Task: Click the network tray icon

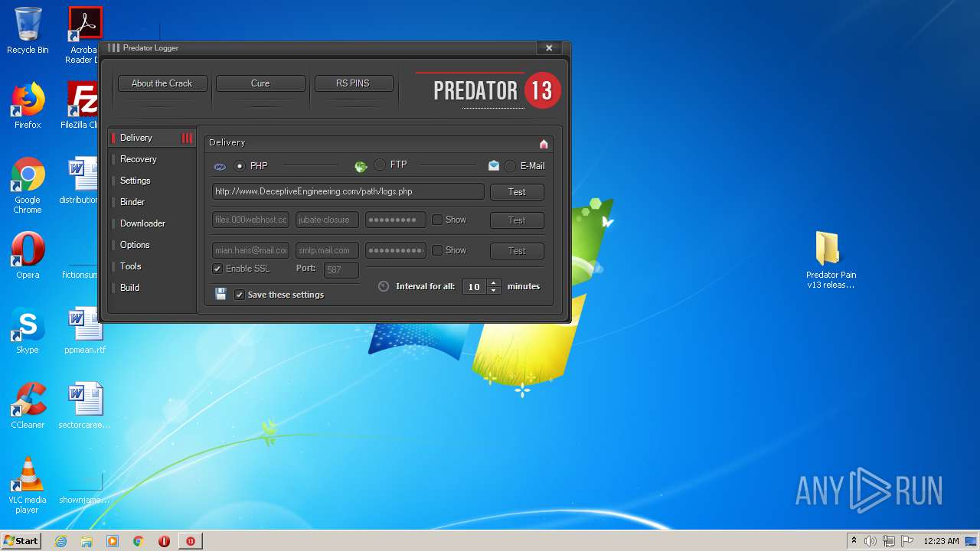Action: [x=889, y=541]
